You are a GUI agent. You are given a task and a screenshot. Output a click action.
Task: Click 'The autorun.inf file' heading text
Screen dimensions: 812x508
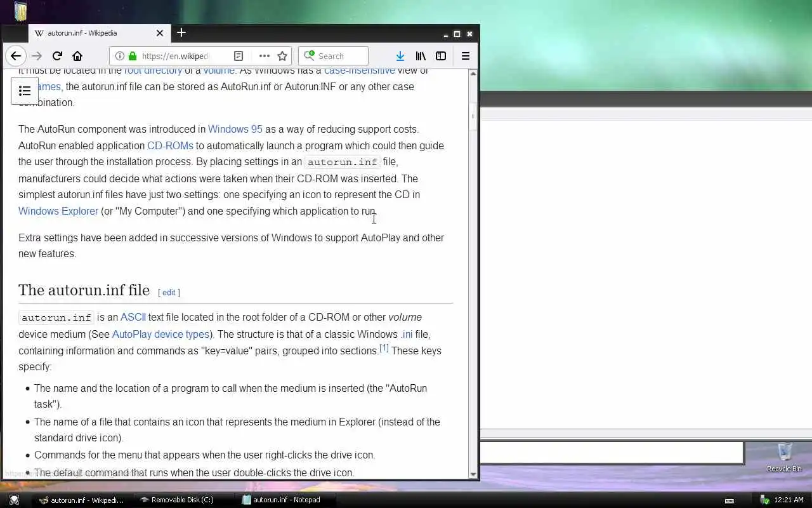tap(84, 290)
